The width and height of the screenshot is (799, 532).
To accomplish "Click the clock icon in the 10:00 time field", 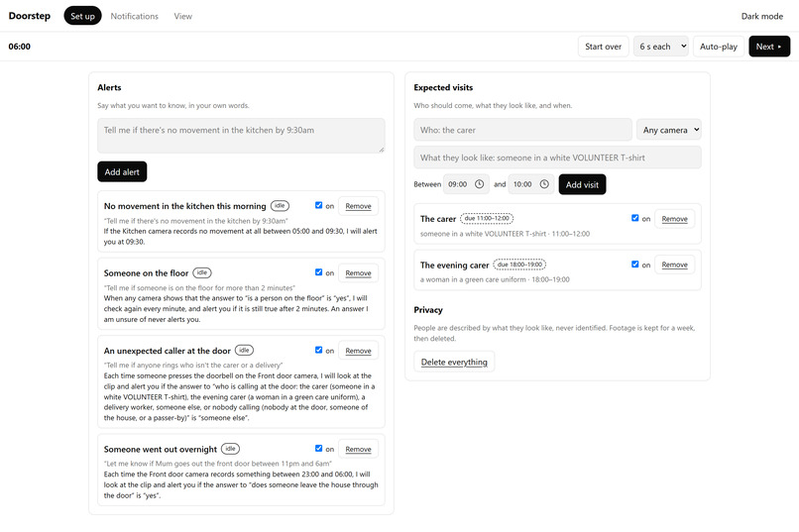I will pos(544,184).
